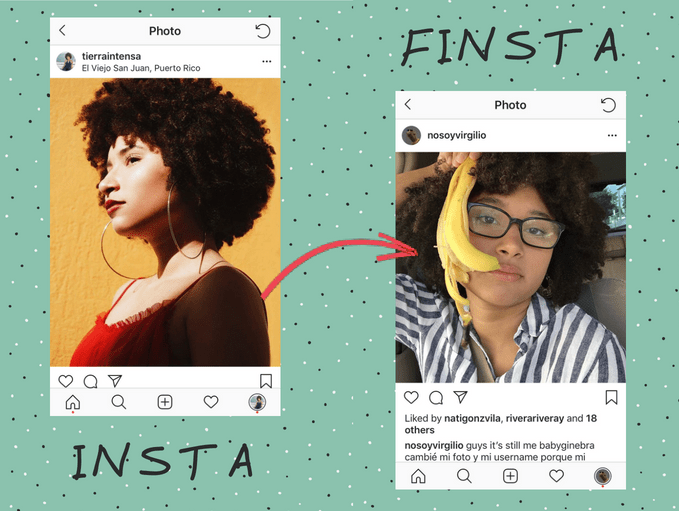Comment on the nosoyvirgilio post
This screenshot has width=679, height=511.
pos(436,397)
